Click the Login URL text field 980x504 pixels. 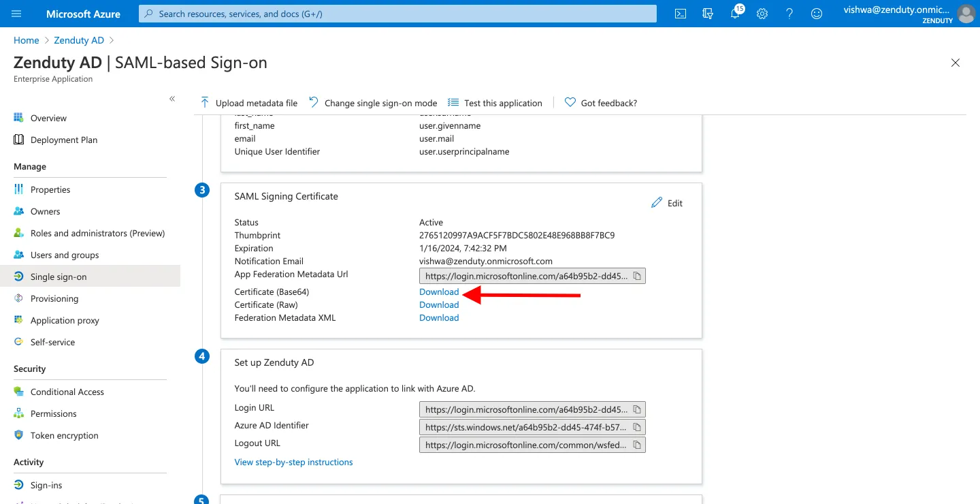point(532,409)
